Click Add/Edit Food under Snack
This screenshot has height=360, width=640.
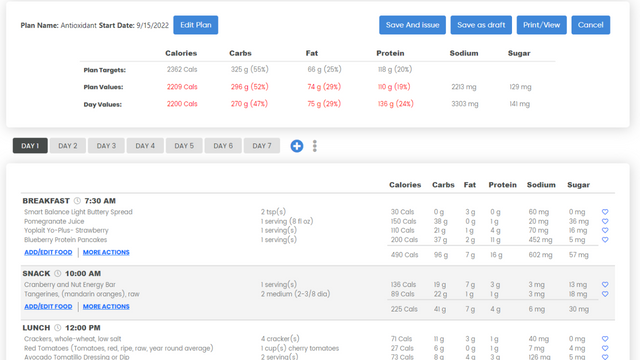tap(48, 307)
